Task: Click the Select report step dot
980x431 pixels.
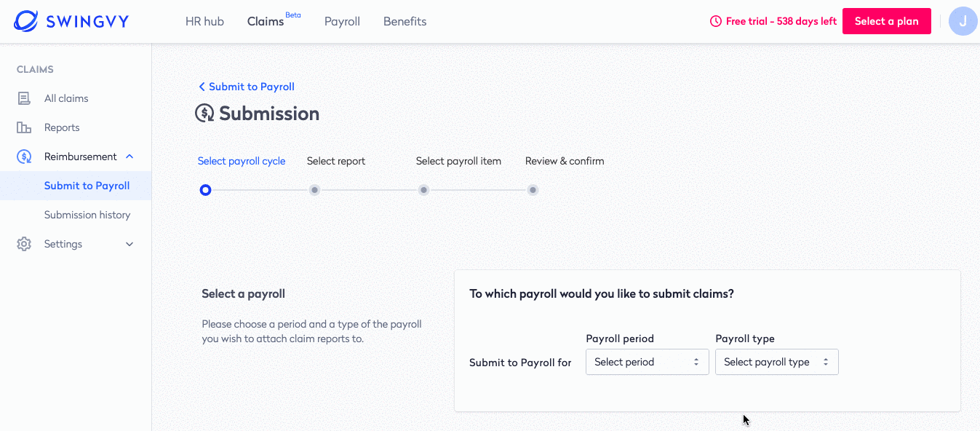Action: pyautogui.click(x=314, y=190)
